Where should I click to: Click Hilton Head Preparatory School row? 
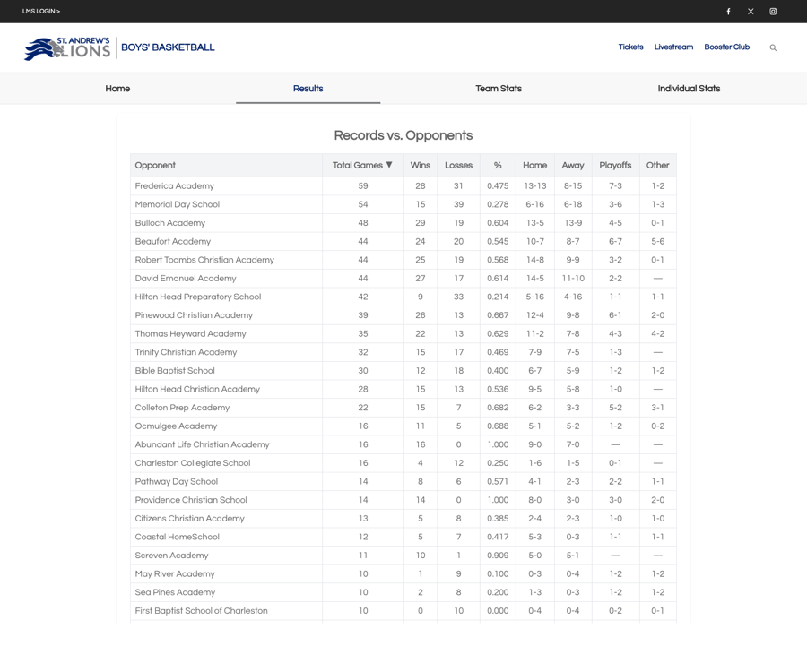pos(403,297)
